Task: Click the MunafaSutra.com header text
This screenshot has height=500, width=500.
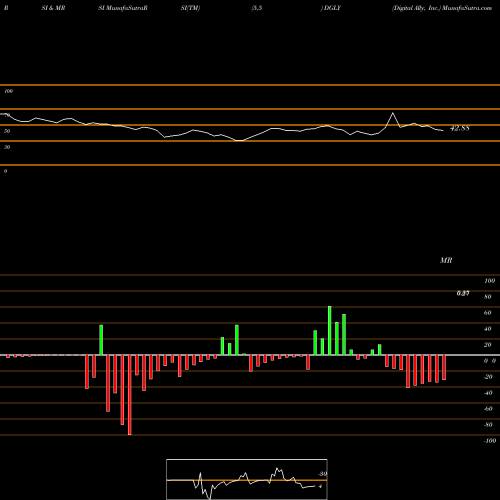Action: click(467, 8)
